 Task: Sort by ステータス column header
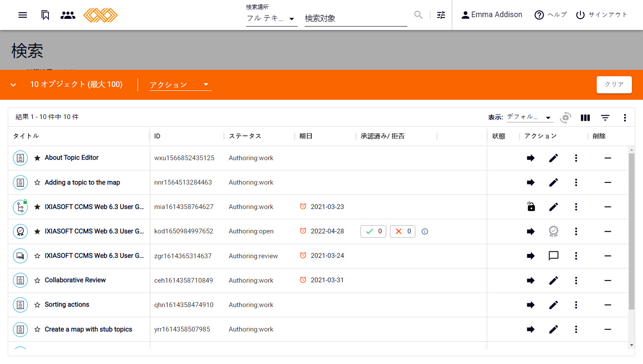point(245,136)
